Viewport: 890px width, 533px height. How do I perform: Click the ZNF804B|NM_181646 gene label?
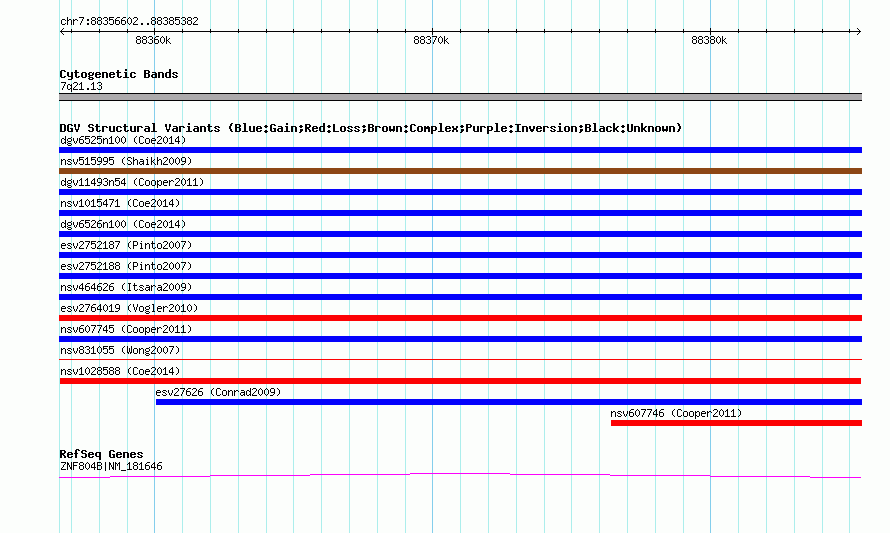click(x=111, y=467)
